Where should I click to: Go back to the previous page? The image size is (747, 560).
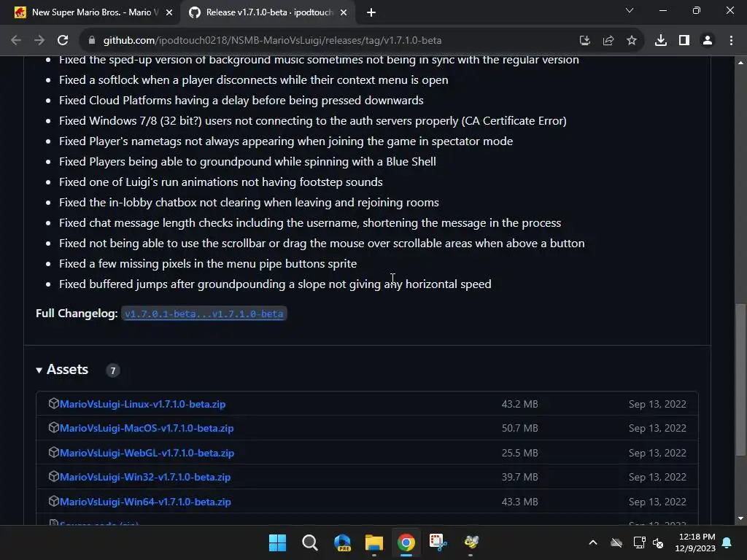tap(16, 41)
